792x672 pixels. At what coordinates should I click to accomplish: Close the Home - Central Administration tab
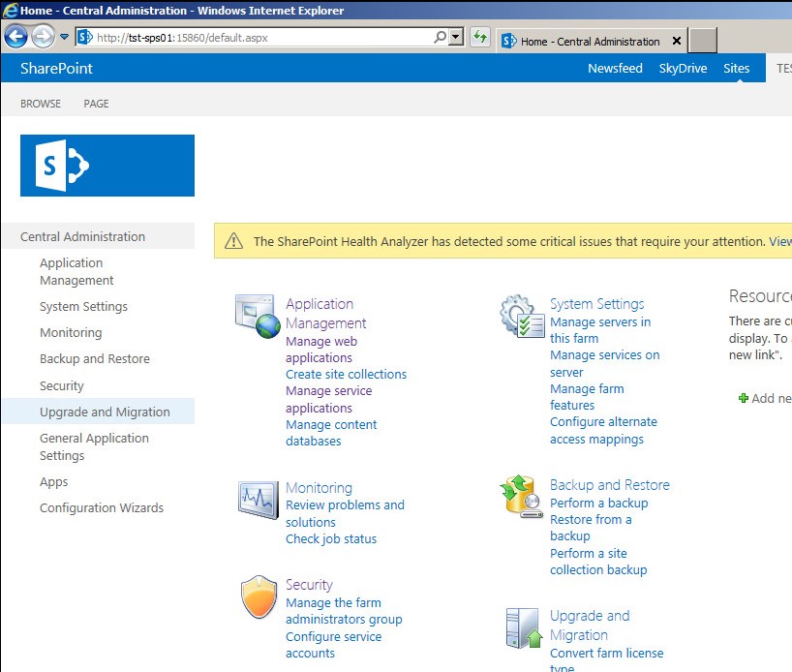pyautogui.click(x=677, y=41)
